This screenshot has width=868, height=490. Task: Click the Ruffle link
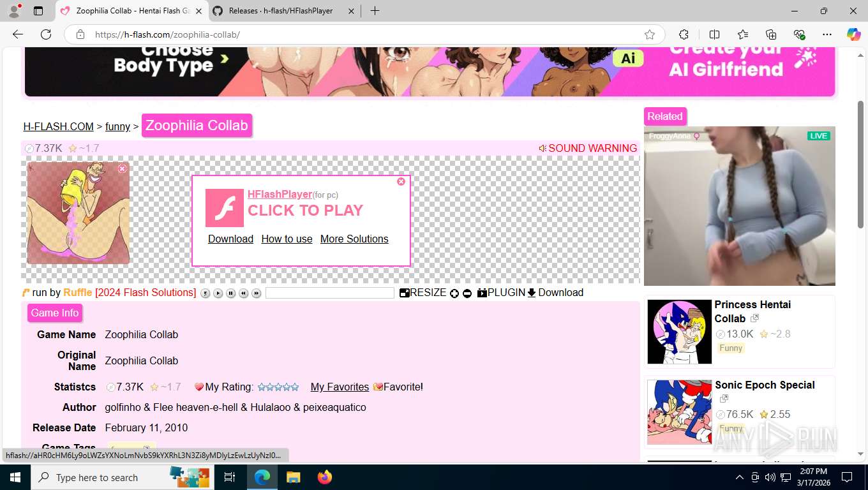click(x=78, y=292)
